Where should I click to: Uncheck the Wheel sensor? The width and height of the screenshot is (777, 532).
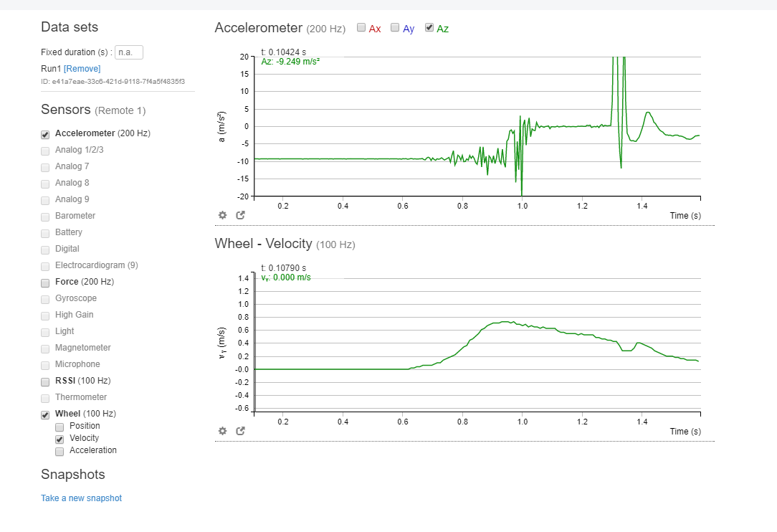click(x=45, y=414)
